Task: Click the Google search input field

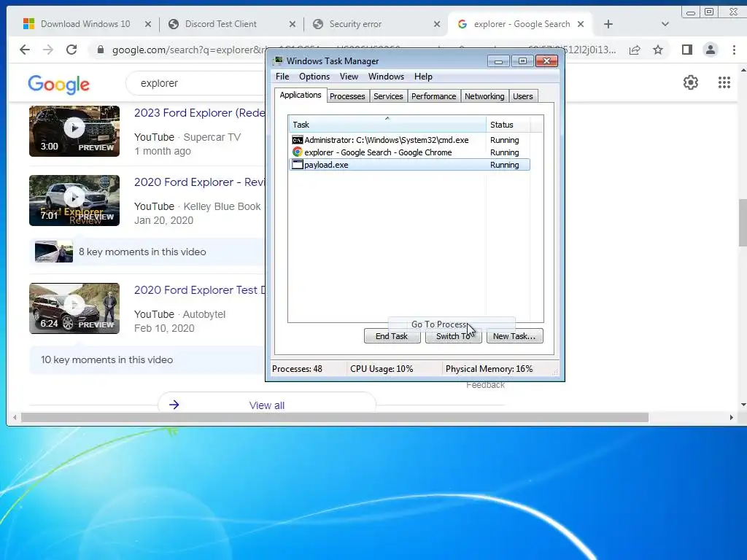Action: click(196, 83)
